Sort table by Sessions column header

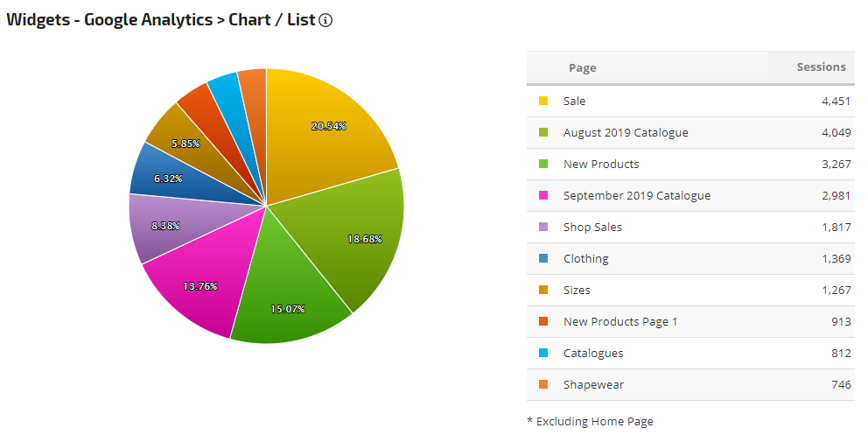[821, 67]
